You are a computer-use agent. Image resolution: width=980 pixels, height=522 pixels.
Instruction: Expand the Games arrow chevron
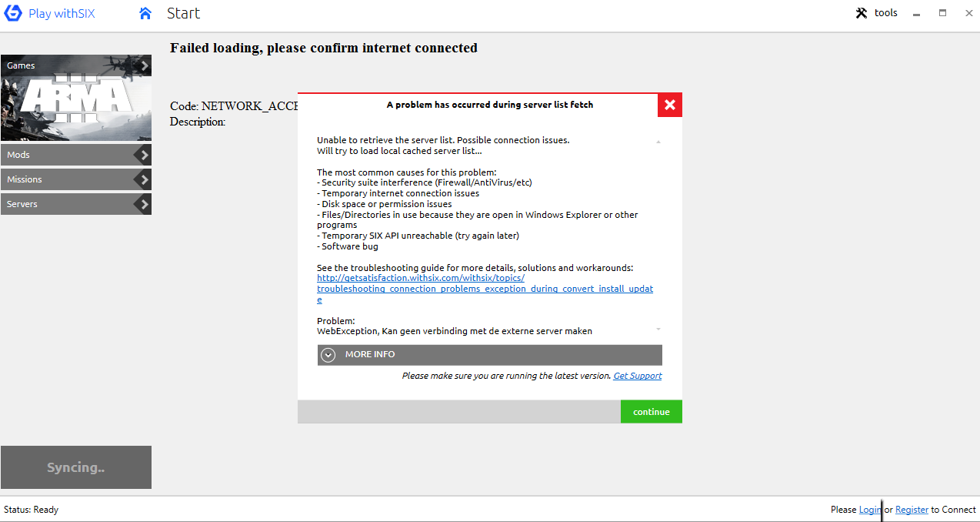[145, 65]
